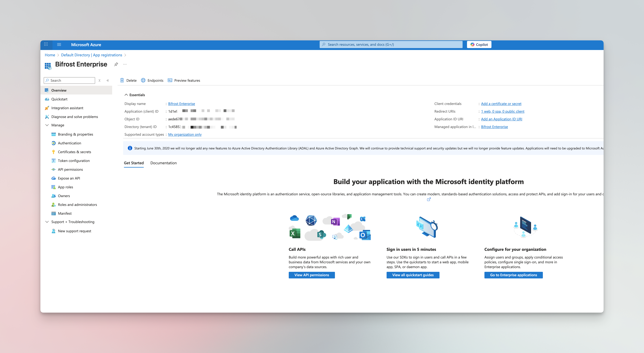Delete the app registration

point(128,80)
